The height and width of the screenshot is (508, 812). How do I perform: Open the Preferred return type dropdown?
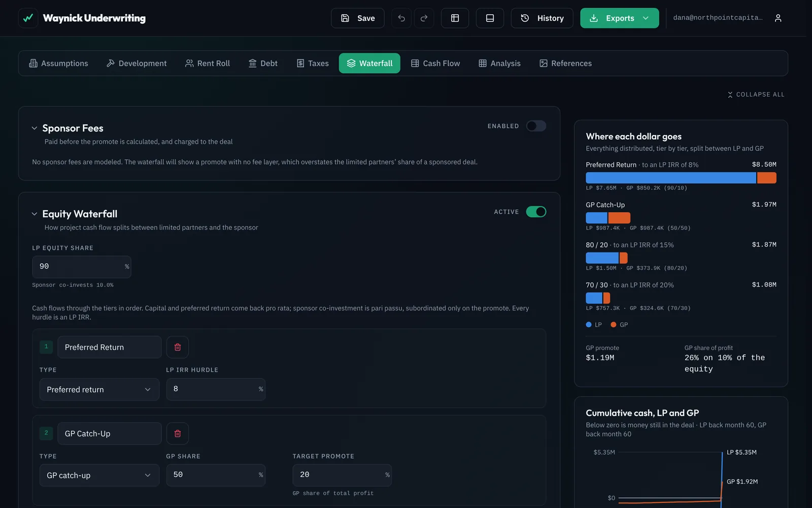(99, 390)
